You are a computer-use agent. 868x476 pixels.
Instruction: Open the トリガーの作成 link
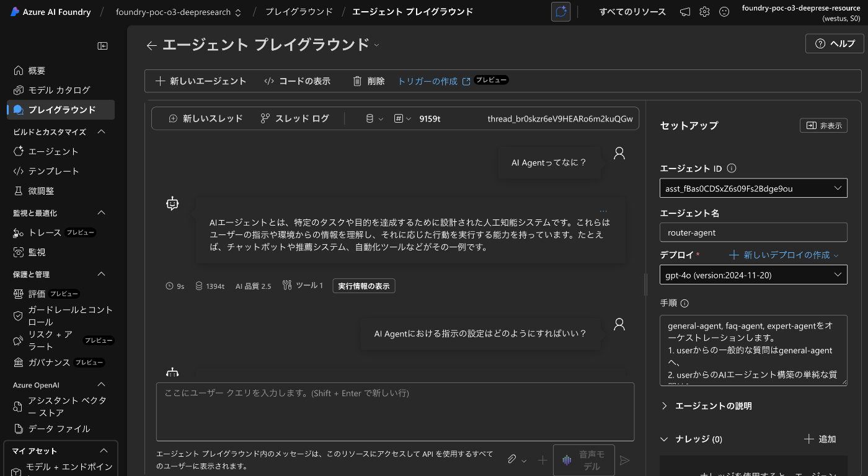(x=434, y=81)
